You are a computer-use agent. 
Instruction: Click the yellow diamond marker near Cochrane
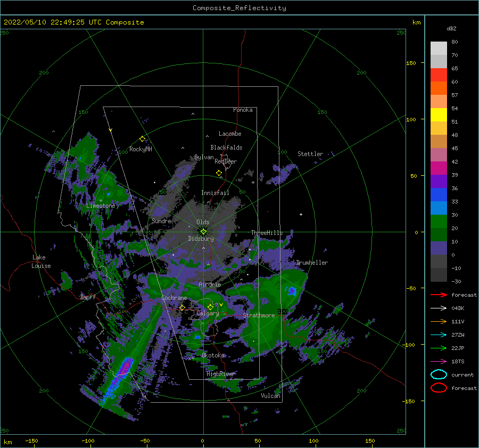[182, 308]
